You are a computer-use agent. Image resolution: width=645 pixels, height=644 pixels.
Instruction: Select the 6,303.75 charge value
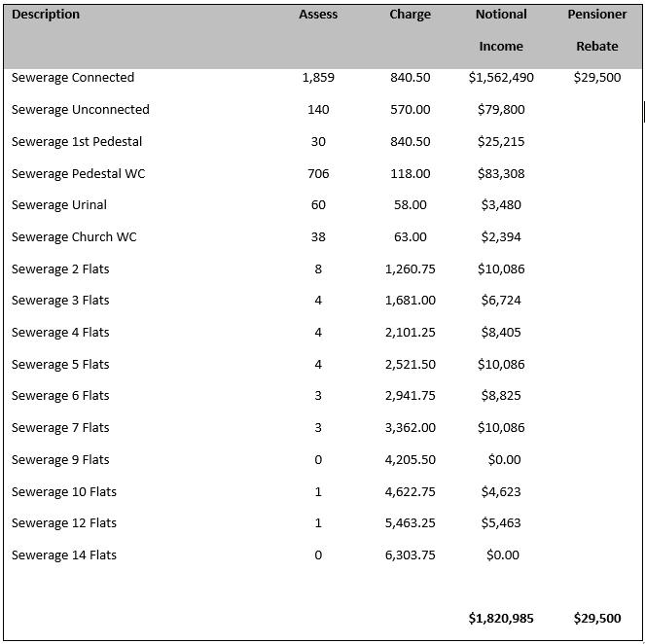(x=410, y=555)
